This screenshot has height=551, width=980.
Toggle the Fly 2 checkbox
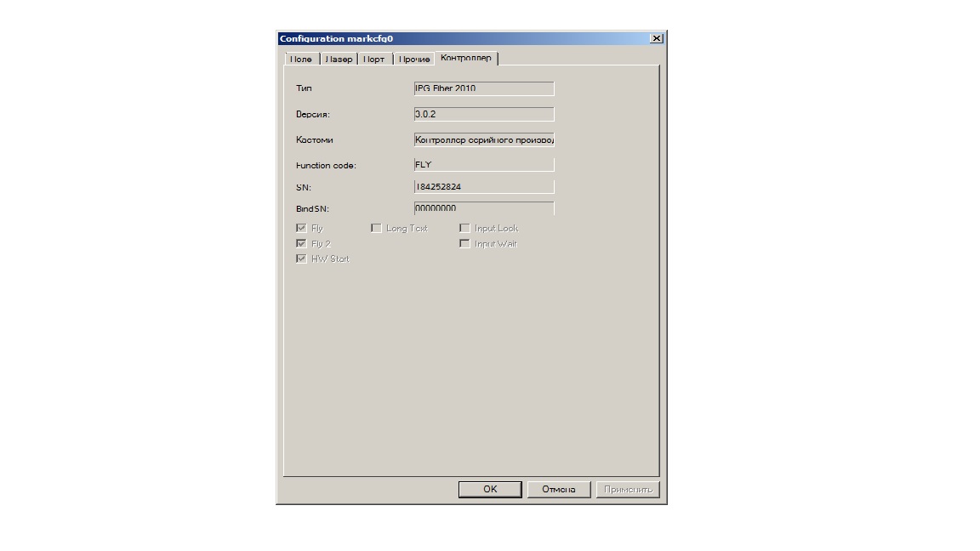301,243
